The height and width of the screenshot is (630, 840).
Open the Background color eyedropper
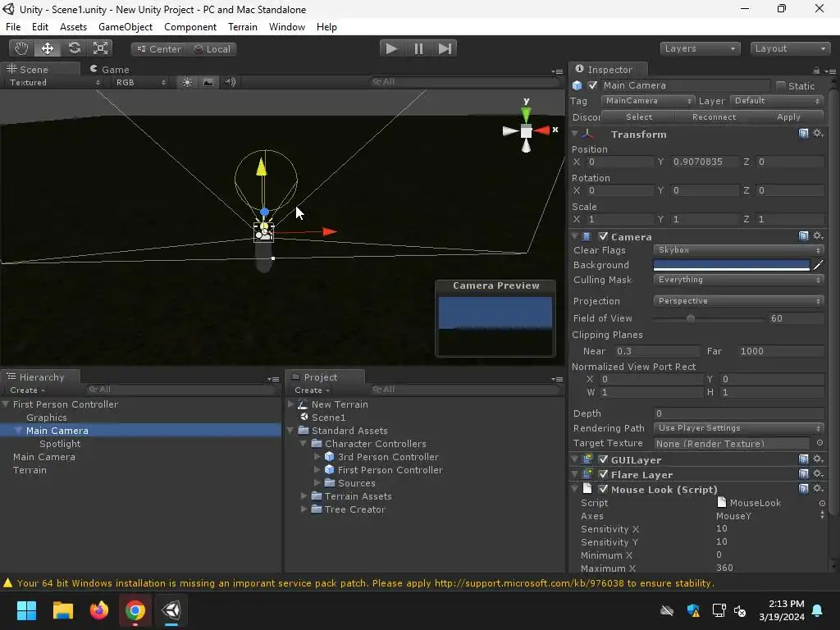tap(818, 265)
